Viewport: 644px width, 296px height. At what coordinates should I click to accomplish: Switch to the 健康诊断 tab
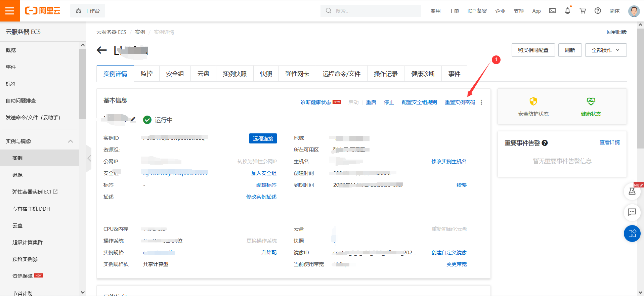tap(423, 74)
